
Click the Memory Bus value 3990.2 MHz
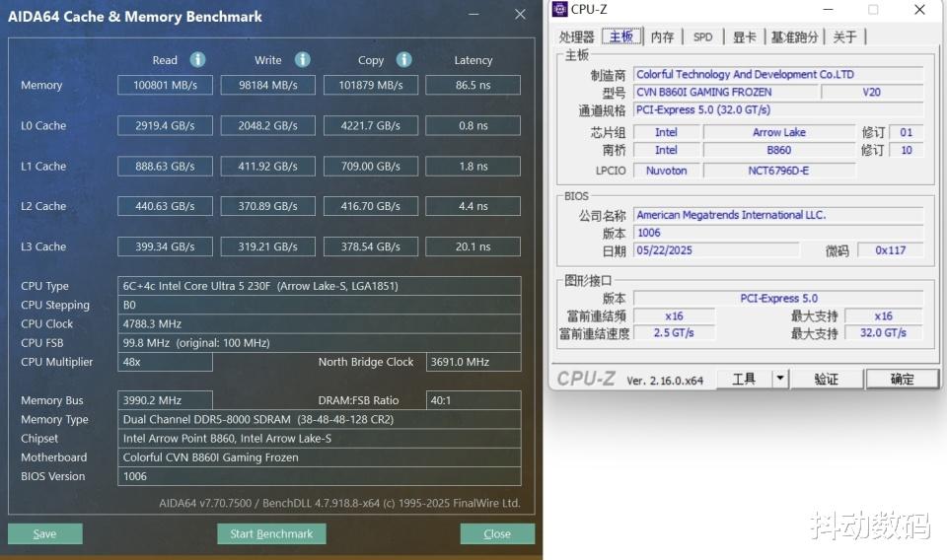[x=165, y=400]
